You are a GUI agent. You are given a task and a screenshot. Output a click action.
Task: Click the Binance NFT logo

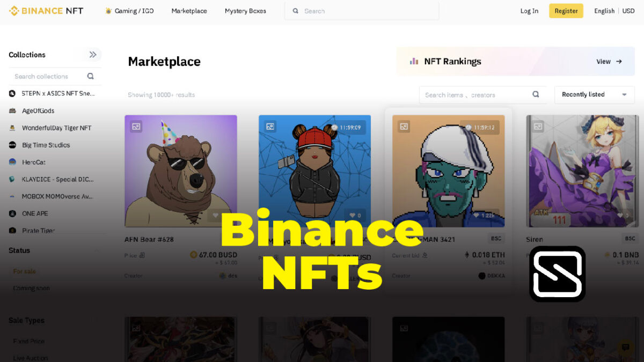click(46, 11)
